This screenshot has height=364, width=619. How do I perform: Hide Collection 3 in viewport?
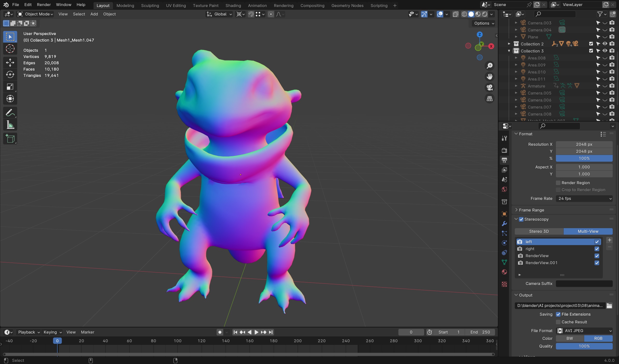[x=605, y=51]
